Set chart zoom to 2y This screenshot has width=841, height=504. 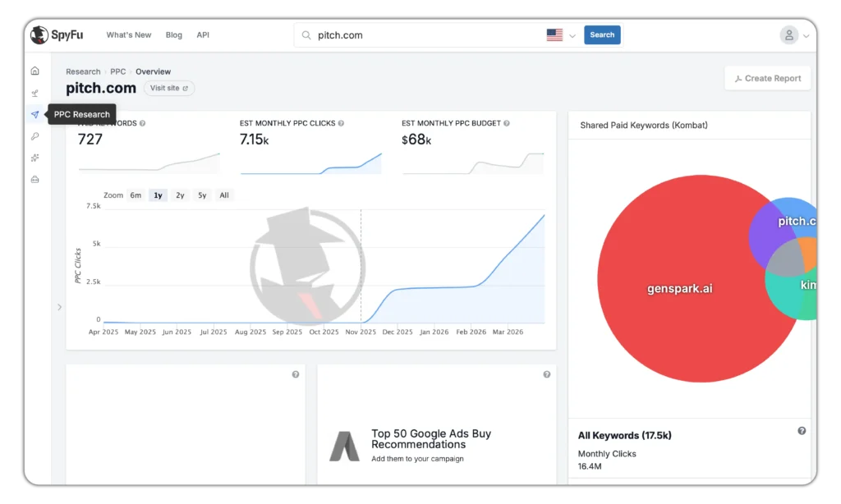click(x=180, y=195)
